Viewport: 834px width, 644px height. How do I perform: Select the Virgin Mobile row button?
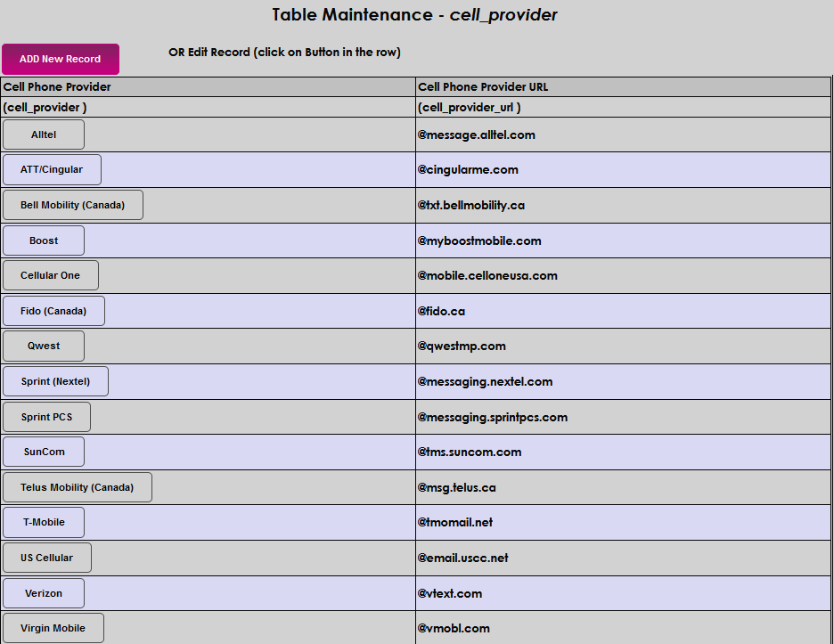coord(53,628)
